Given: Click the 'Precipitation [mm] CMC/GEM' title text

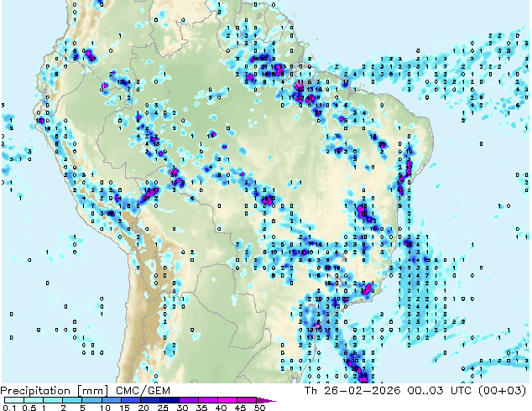Looking at the screenshot, I should coord(85,391).
